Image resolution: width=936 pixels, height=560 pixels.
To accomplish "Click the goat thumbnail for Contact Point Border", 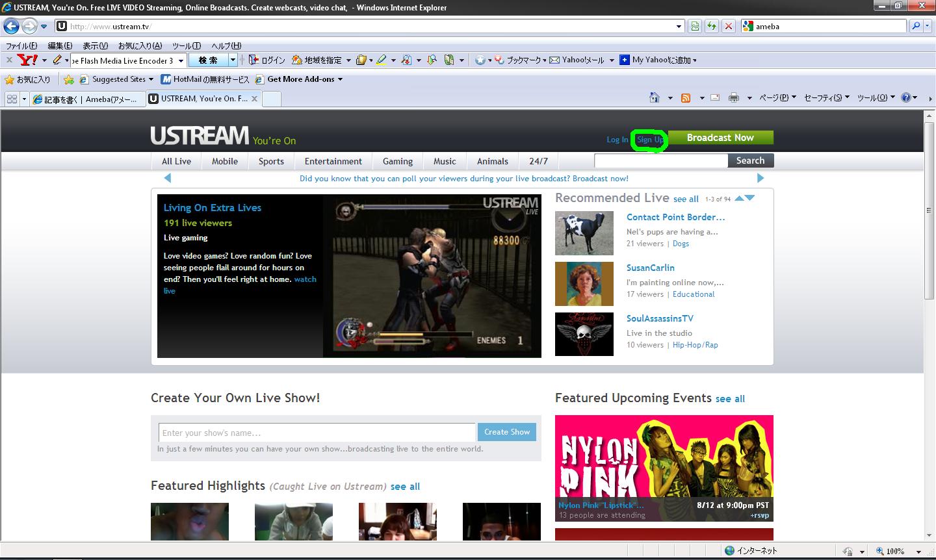I will point(584,233).
